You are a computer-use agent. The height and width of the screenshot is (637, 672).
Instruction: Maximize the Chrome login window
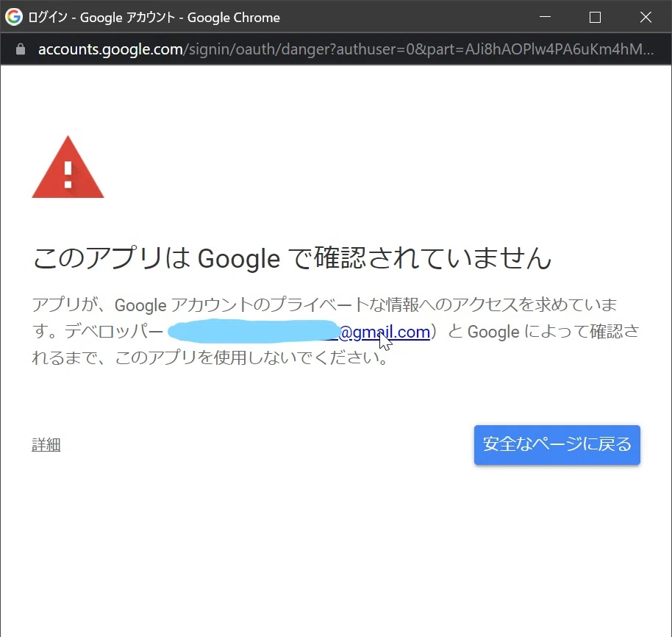coord(594,17)
